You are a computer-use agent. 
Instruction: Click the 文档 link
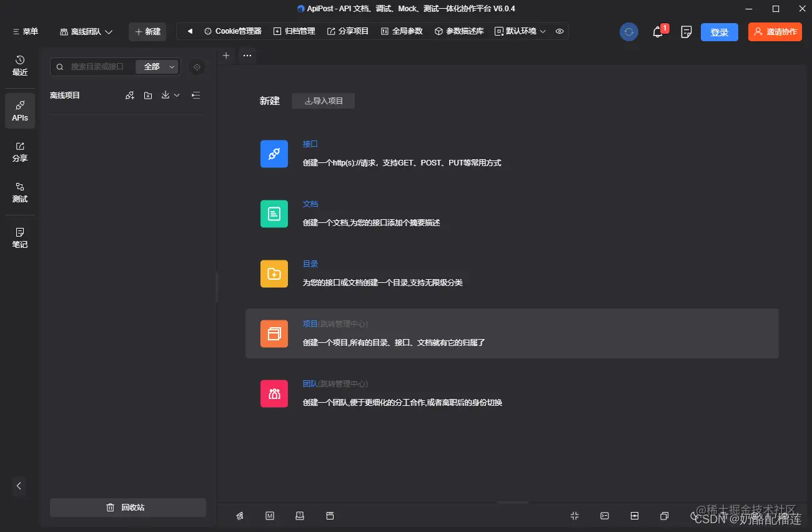310,204
